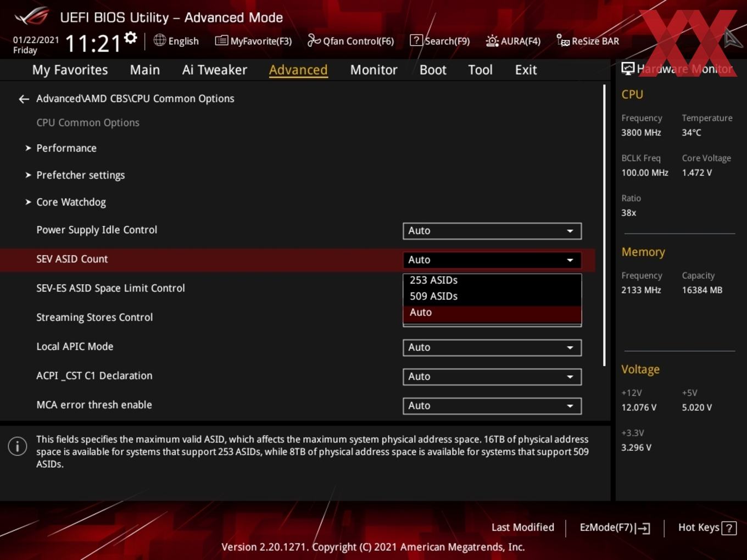Click the MyFavorite list icon
The height and width of the screenshot is (560, 747).
[x=221, y=41]
